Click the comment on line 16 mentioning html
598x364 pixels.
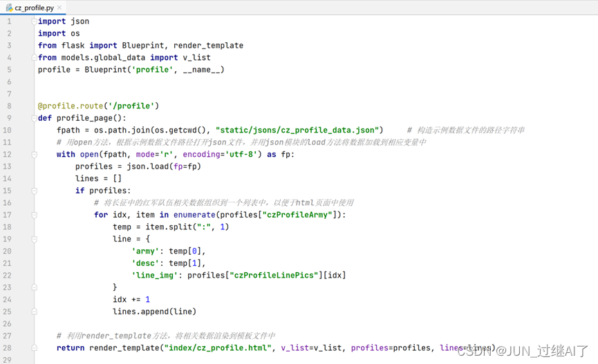point(224,203)
